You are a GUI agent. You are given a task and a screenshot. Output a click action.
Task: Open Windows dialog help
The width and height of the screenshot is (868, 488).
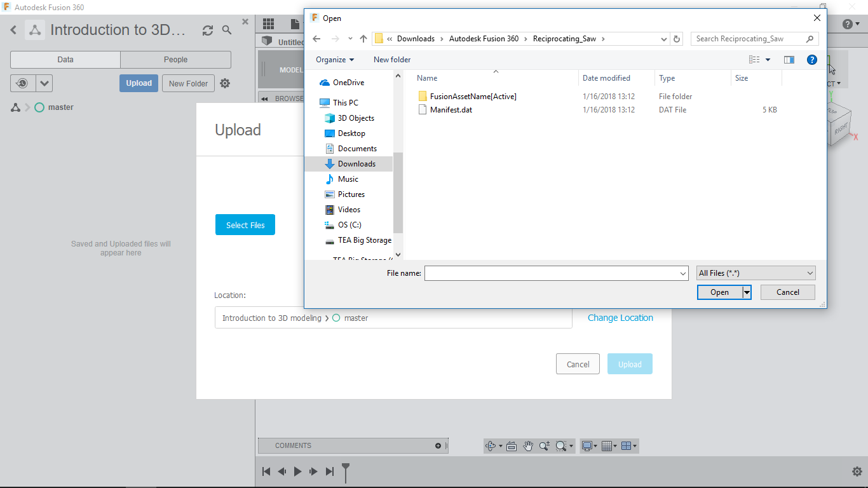point(811,60)
